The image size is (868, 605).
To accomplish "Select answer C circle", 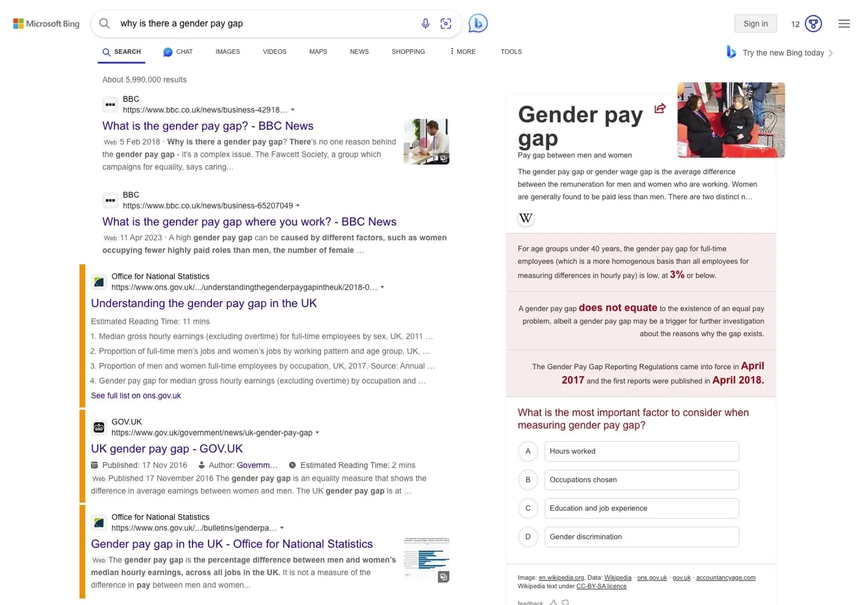I will (x=528, y=508).
